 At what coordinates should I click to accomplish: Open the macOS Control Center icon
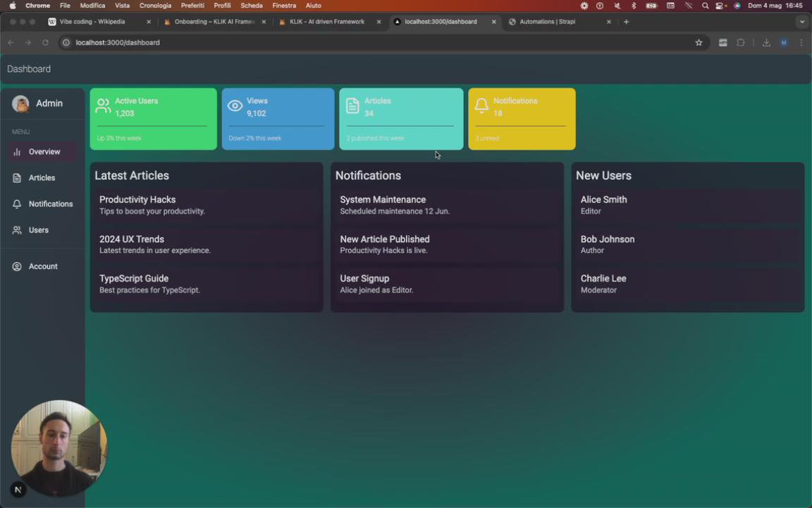719,6
